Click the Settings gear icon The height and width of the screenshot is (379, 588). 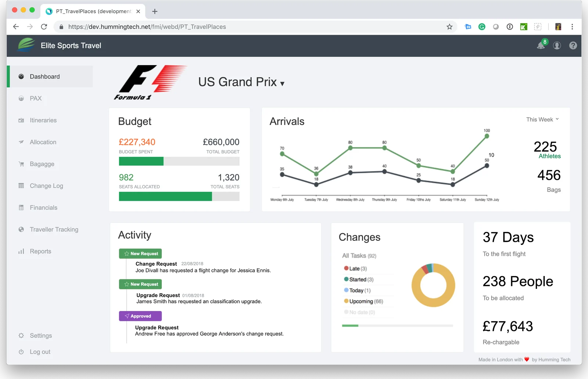point(21,336)
